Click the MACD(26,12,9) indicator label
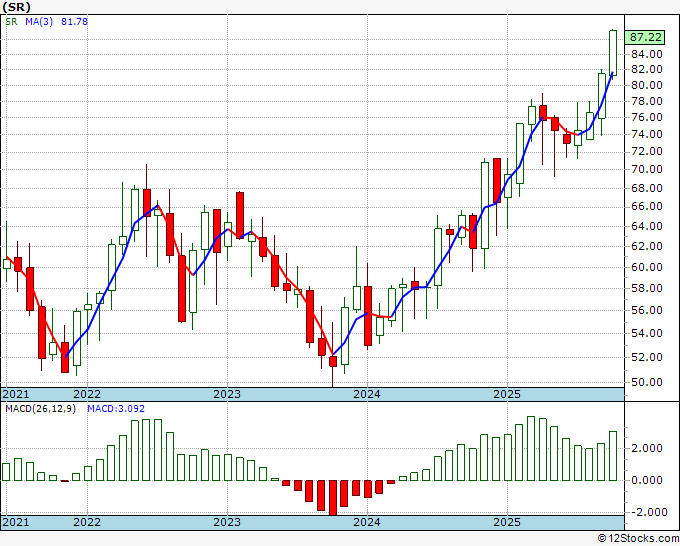Screen dimensions: 680x546 coord(40,409)
